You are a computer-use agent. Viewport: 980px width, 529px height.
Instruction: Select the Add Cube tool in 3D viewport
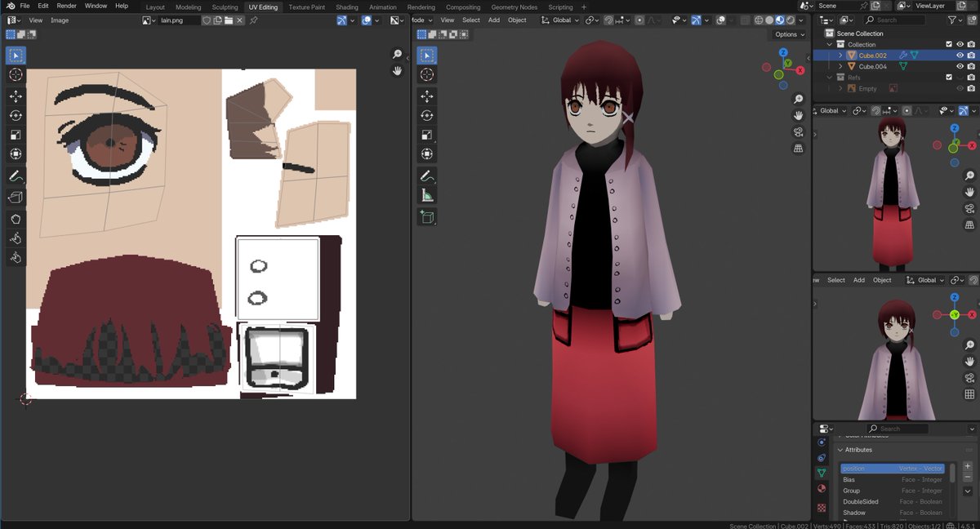(427, 217)
